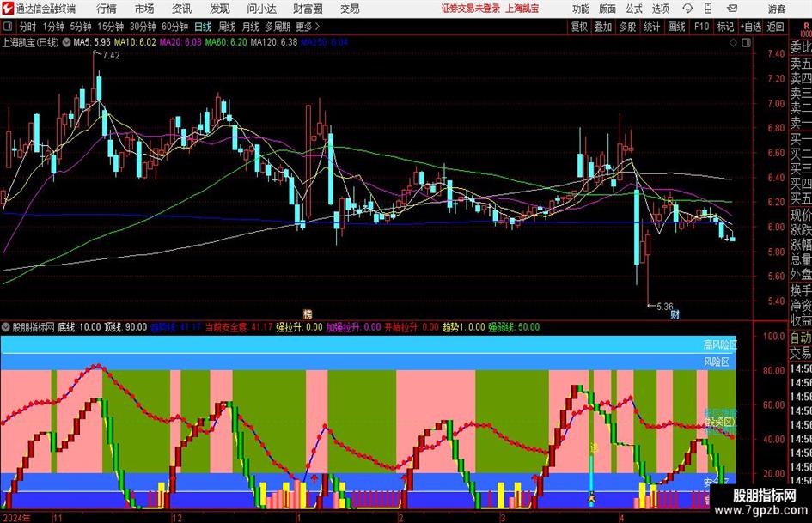The width and height of the screenshot is (812, 523).
Task: Click the 强弱线: 50.00 indicator label
Action: (x=514, y=327)
